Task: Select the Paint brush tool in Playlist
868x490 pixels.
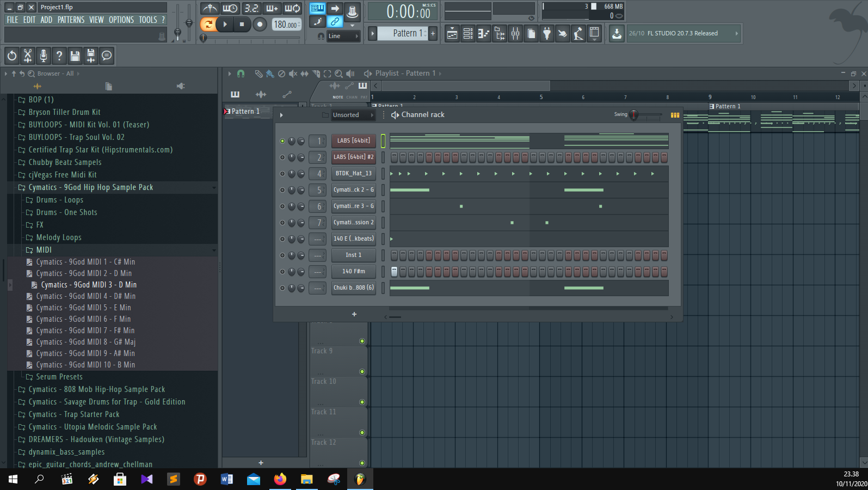Action: (270, 73)
